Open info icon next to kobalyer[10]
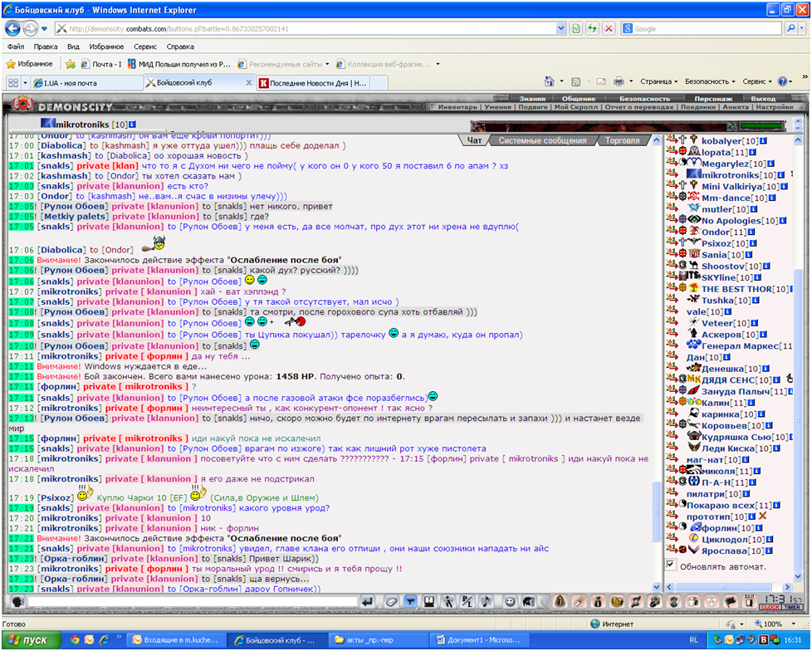The height and width of the screenshot is (651, 812). click(763, 141)
